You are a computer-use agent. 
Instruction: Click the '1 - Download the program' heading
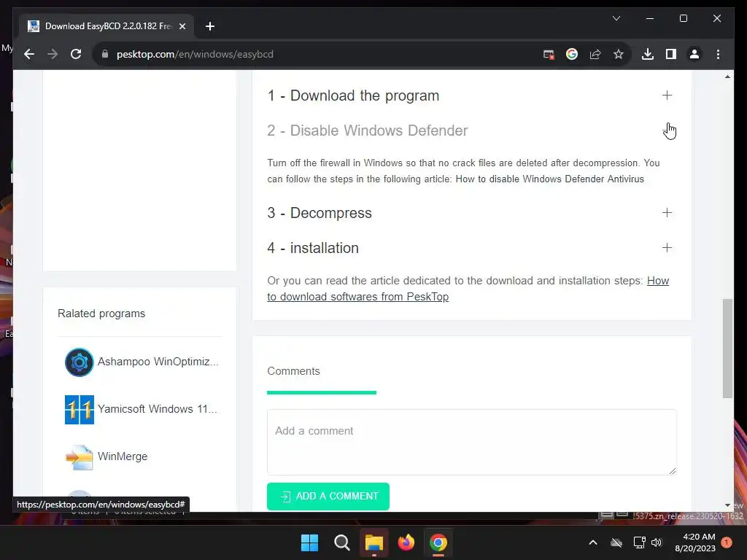[353, 96]
